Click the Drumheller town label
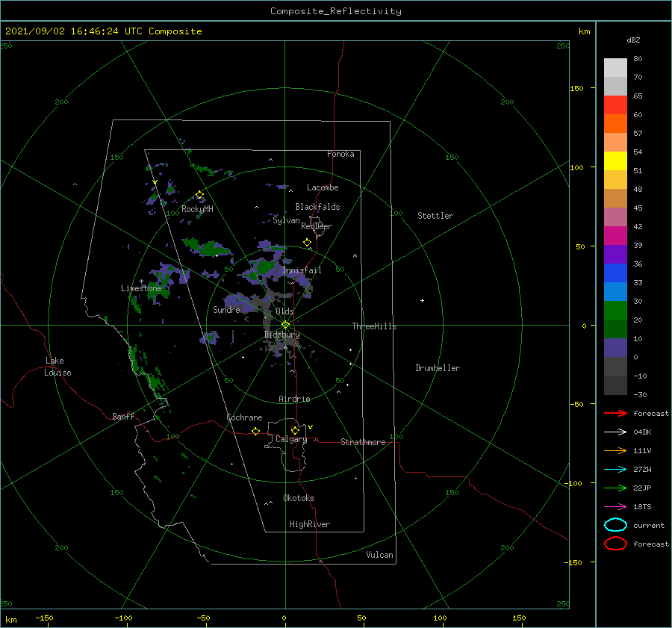The width and height of the screenshot is (672, 628). (438, 368)
